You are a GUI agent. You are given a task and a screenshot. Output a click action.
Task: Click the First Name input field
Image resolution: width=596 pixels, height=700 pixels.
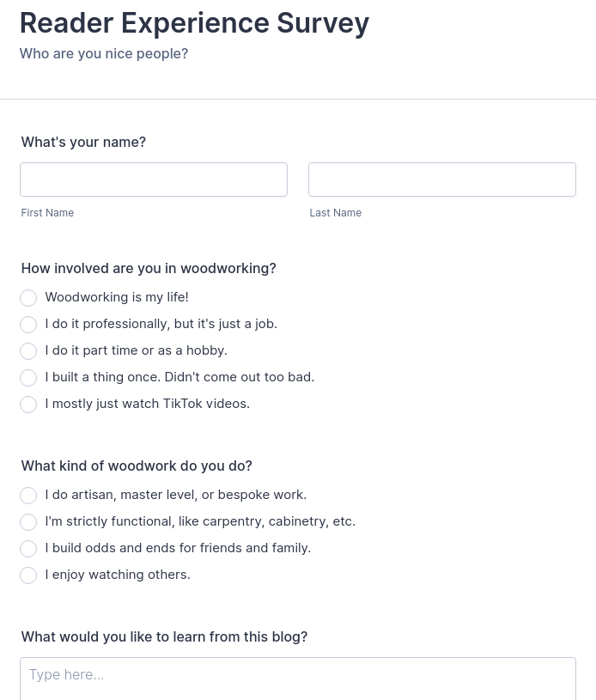[x=154, y=180]
